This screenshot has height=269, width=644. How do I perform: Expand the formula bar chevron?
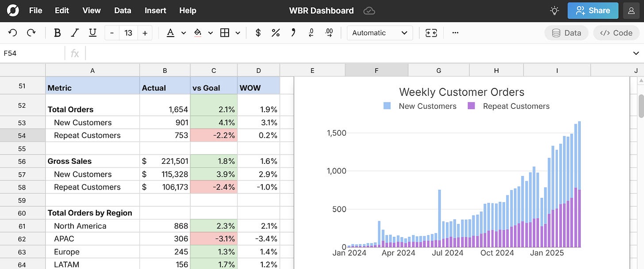coord(636,53)
